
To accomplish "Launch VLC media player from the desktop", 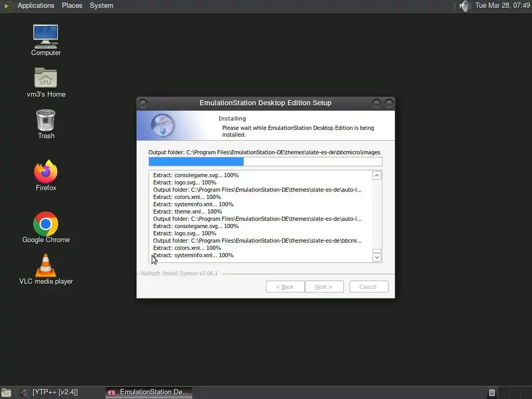I will pyautogui.click(x=46, y=270).
